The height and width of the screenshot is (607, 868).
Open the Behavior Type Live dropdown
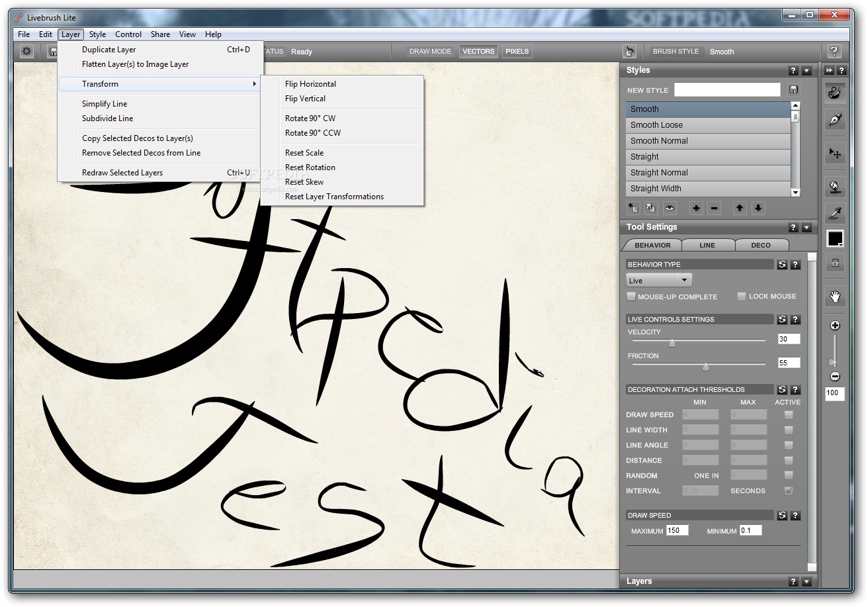click(659, 281)
